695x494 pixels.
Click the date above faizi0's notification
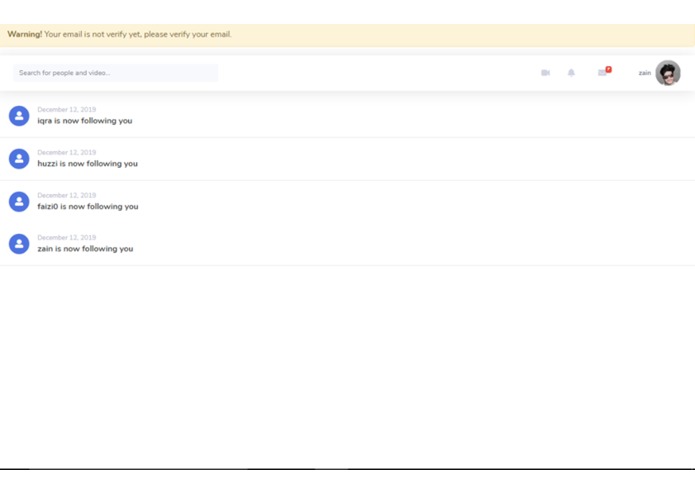coord(66,195)
